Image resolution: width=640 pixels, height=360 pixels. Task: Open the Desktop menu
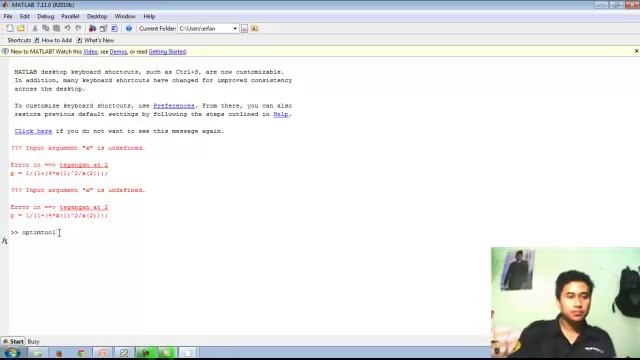tap(97, 16)
